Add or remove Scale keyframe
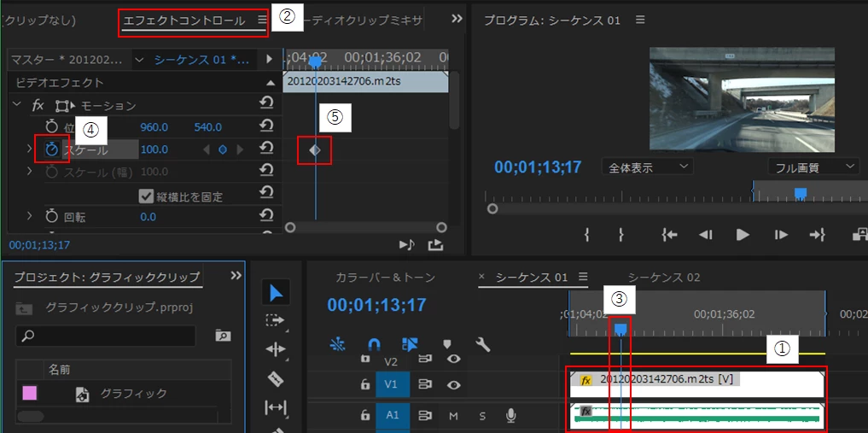Screen dimensions: 868x433 (223, 149)
